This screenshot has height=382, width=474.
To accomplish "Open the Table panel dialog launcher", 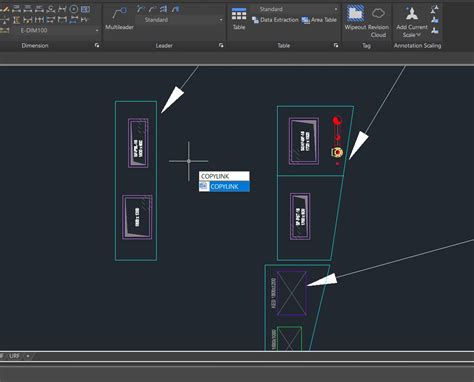I will coord(336,45).
